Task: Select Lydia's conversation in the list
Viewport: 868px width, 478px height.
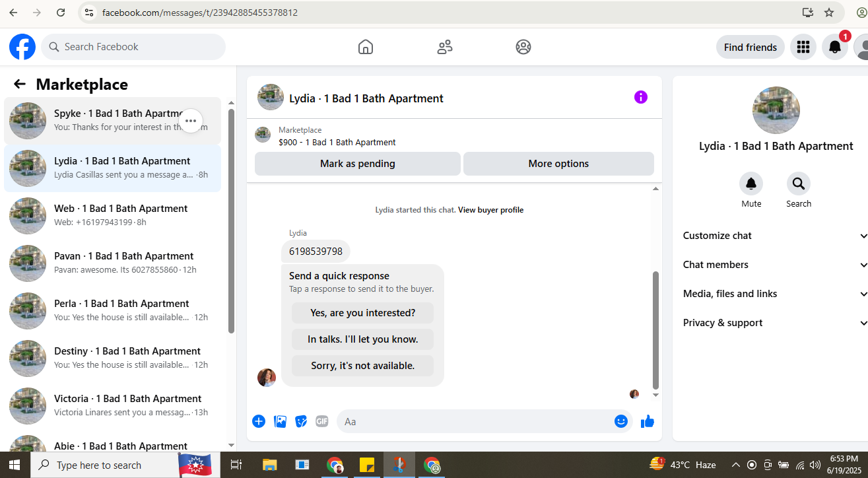Action: 112,168
